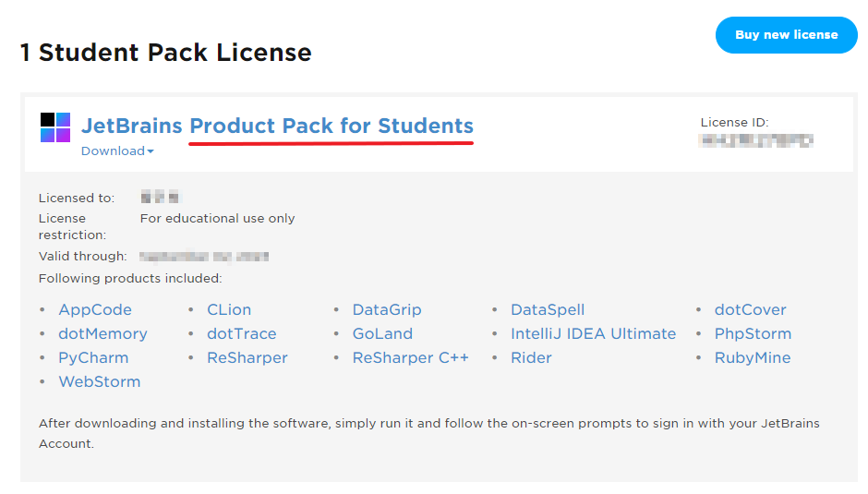Open the DataGrip product link
This screenshot has width=868, height=494.
click(387, 309)
